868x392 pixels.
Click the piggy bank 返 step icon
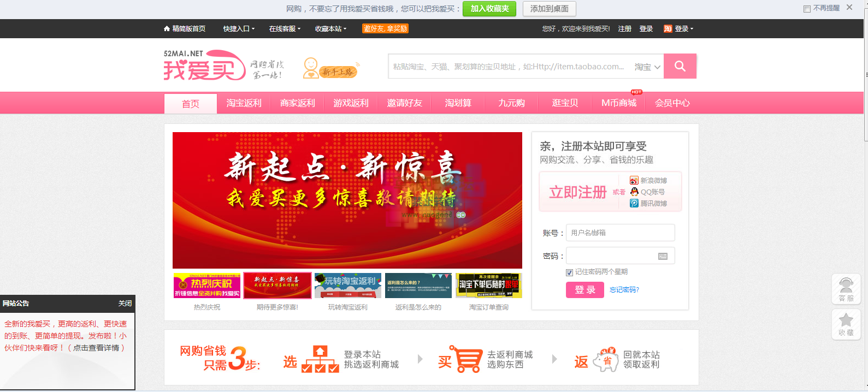pyautogui.click(x=606, y=360)
